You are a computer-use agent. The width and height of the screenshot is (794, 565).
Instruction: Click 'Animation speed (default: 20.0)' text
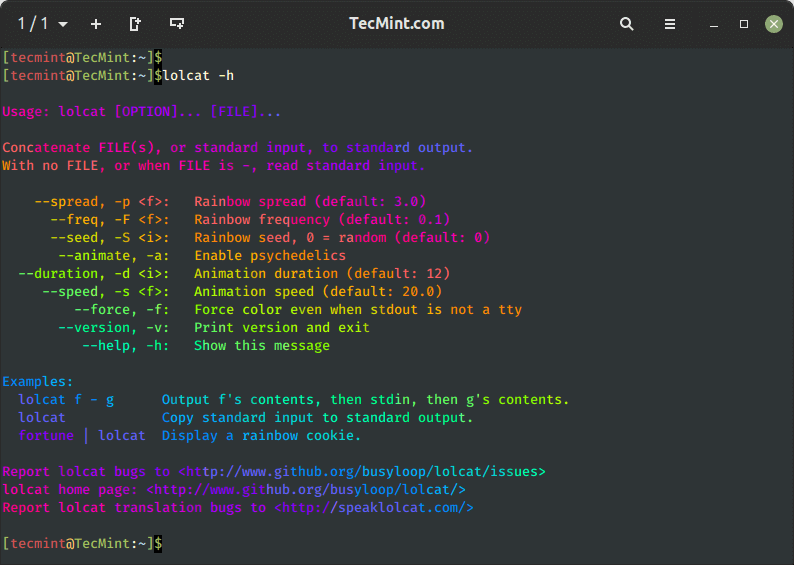point(318,292)
